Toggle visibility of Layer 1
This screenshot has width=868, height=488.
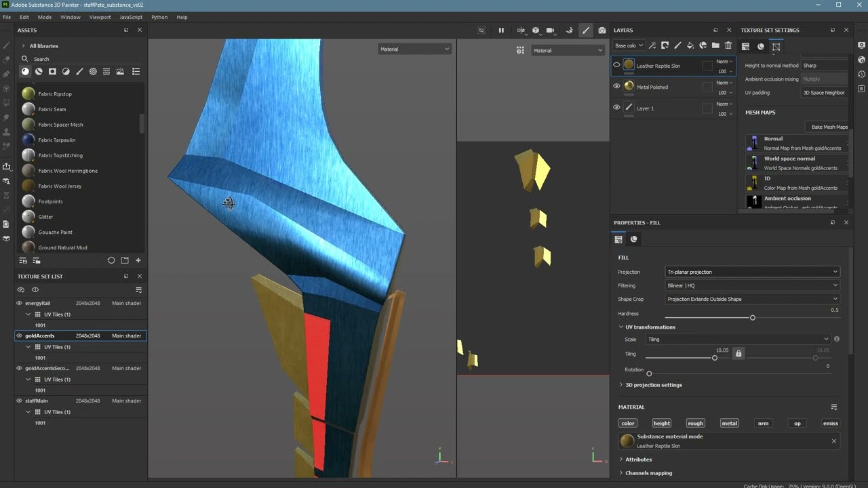tap(616, 107)
